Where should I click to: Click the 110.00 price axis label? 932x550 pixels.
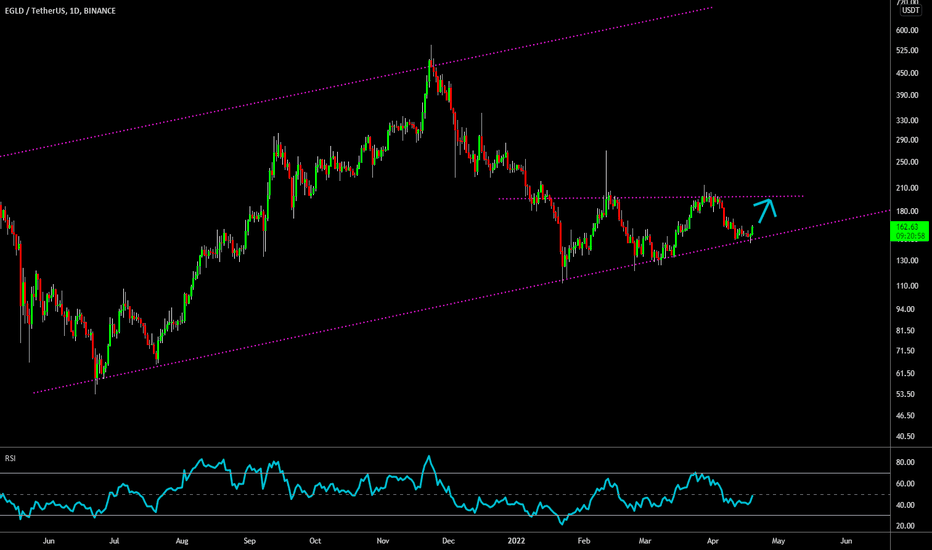point(907,286)
